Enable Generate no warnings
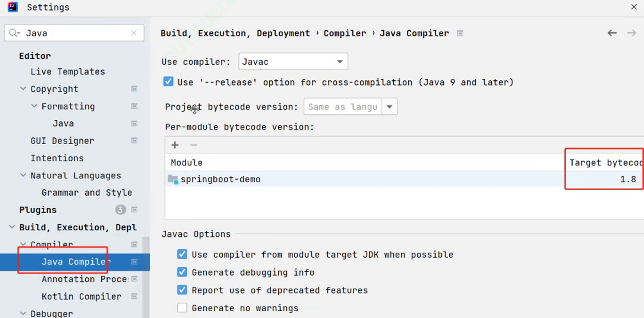Image resolution: width=644 pixels, height=318 pixels. [x=182, y=308]
